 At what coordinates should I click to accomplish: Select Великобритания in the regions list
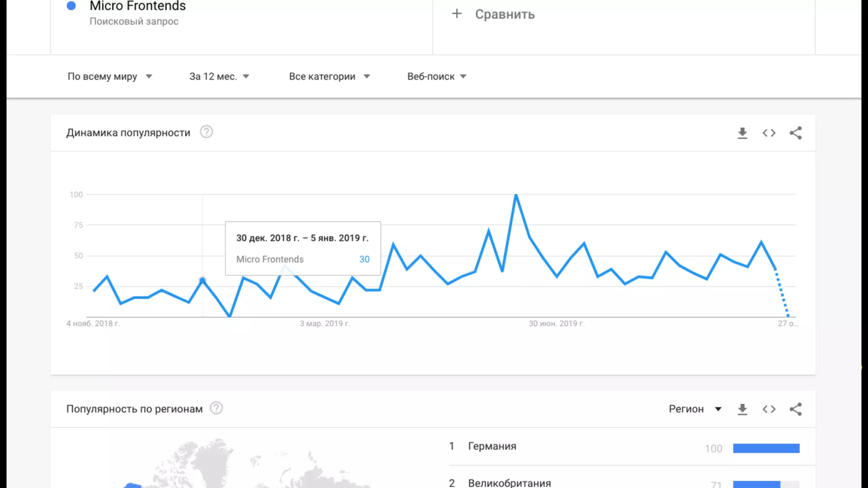coord(509,483)
